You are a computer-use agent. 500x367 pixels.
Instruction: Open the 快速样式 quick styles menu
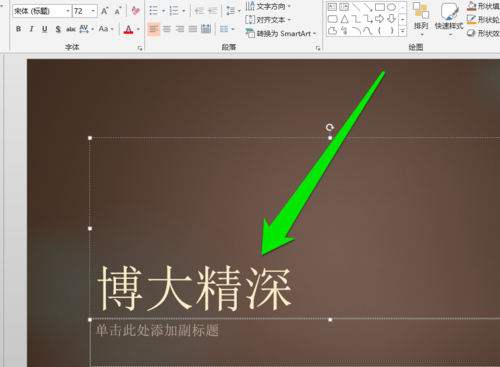(449, 19)
